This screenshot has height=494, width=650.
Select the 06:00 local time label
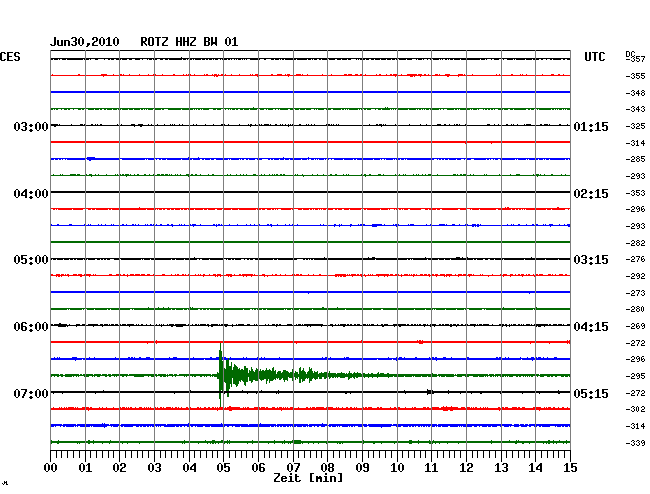31,327
